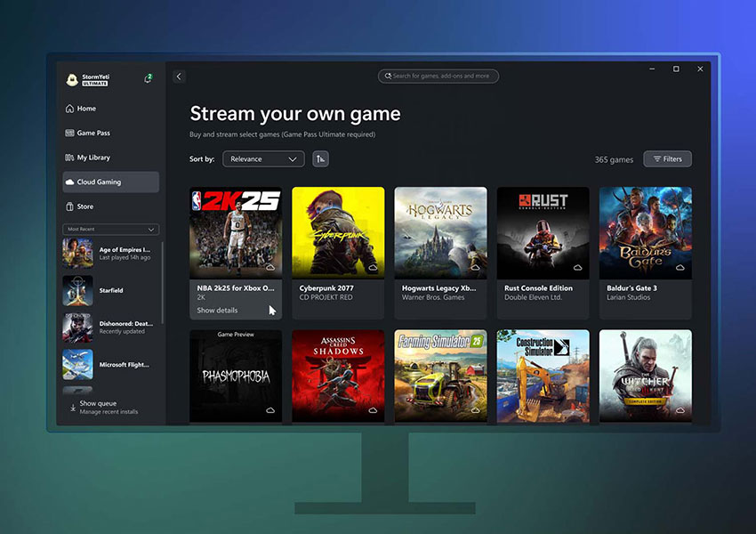The width and height of the screenshot is (756, 534).
Task: Select Microsoft Flight in the recent list
Action: click(x=111, y=364)
